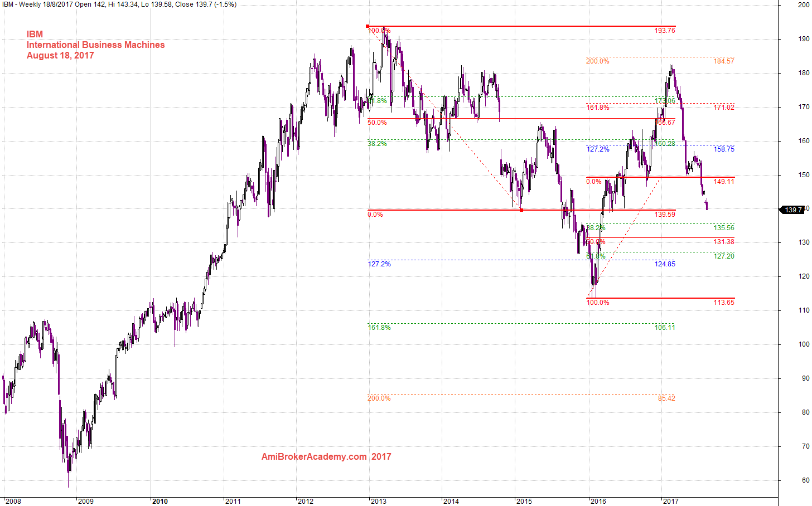The width and height of the screenshot is (812, 506).
Task: Select the 2015 year label on time axis
Action: point(524,502)
